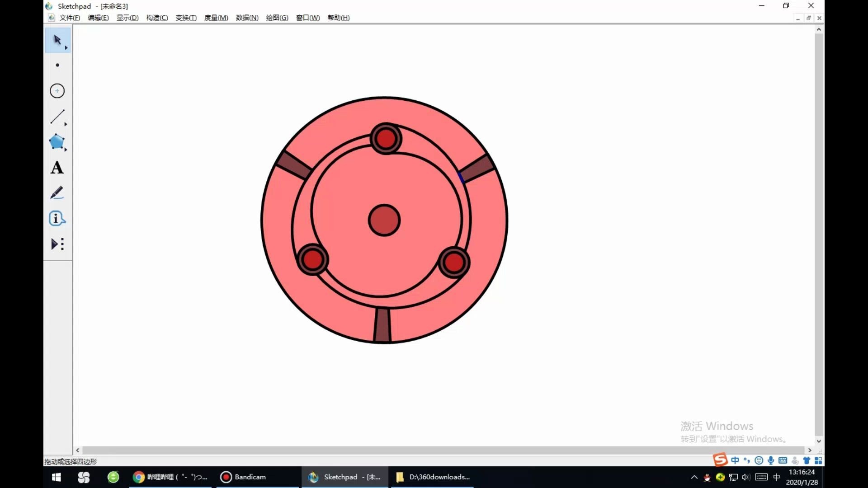This screenshot has width=868, height=488.
Task: Select the Polygon tool
Action: pyautogui.click(x=57, y=142)
